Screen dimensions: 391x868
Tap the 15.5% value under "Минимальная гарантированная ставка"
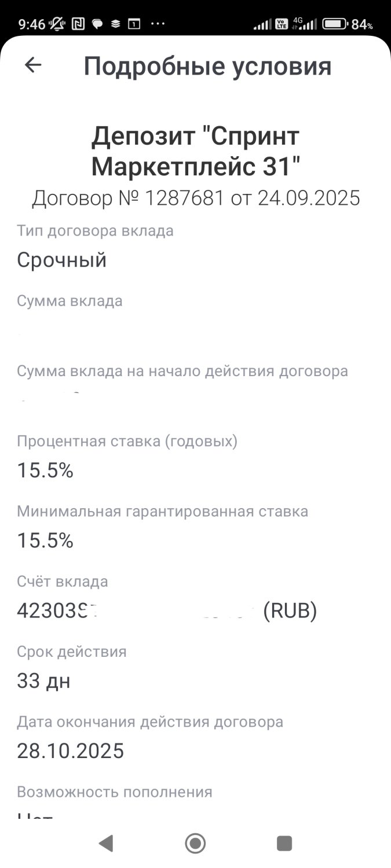[x=45, y=541]
